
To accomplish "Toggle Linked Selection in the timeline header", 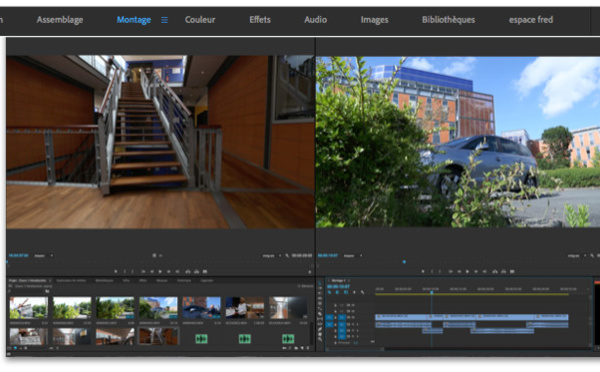I will (346, 292).
